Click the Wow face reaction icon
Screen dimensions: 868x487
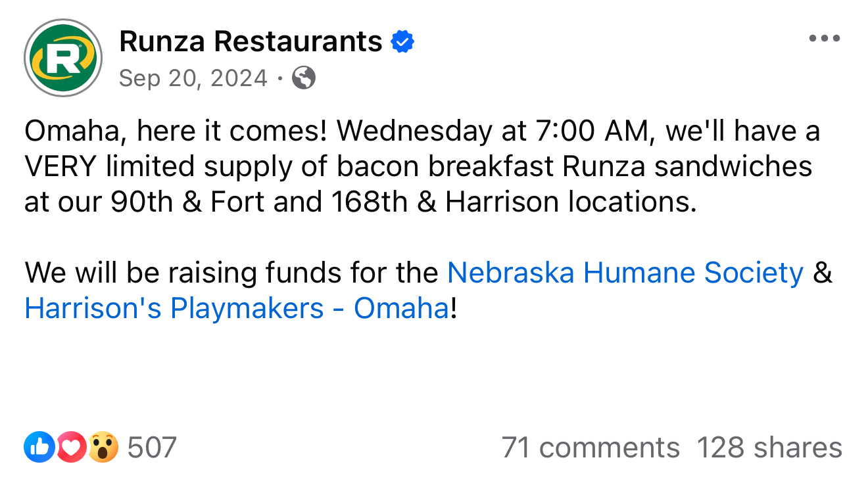pyautogui.click(x=103, y=448)
